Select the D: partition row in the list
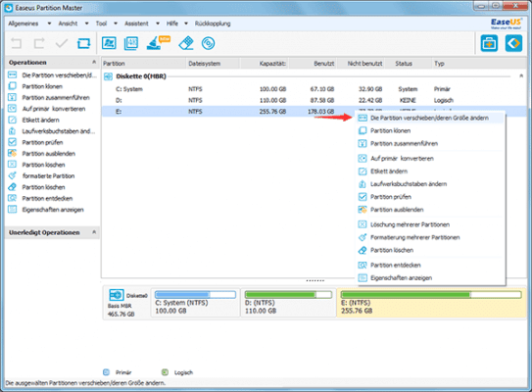This screenshot has height=392, width=532. [314, 100]
